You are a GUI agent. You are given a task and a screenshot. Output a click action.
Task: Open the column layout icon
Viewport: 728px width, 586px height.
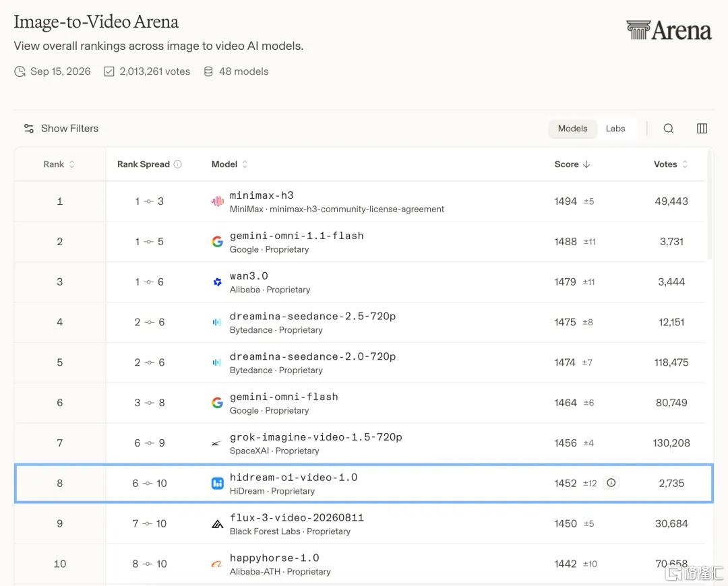(702, 129)
